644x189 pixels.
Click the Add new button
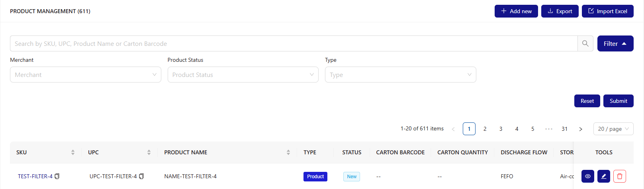tap(516, 11)
